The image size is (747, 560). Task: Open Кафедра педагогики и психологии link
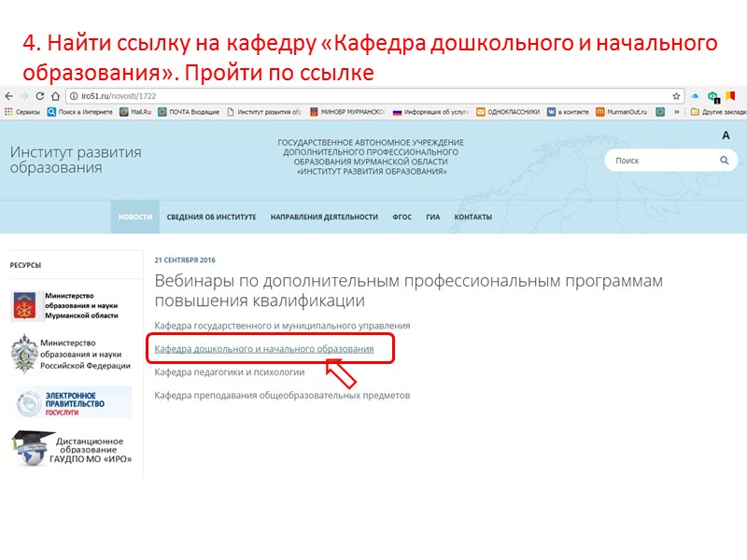tap(229, 371)
